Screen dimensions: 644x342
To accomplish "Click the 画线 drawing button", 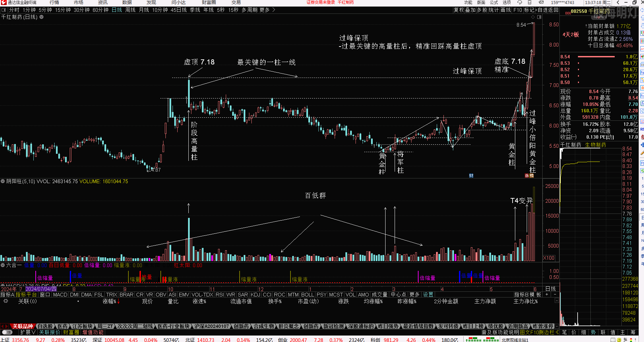I will click(x=505, y=10).
